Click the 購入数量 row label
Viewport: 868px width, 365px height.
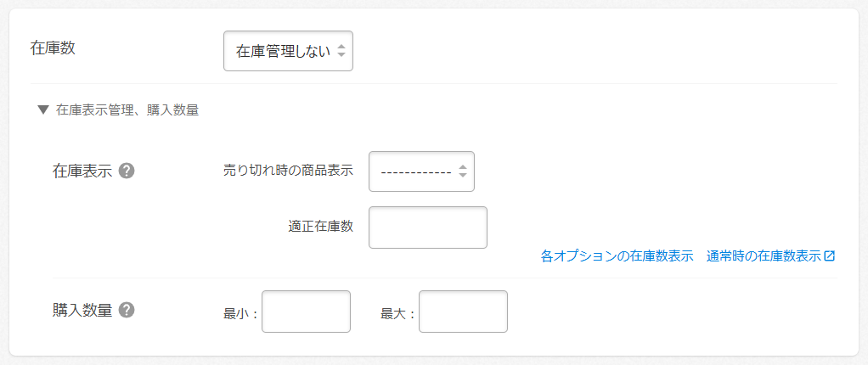tap(82, 310)
